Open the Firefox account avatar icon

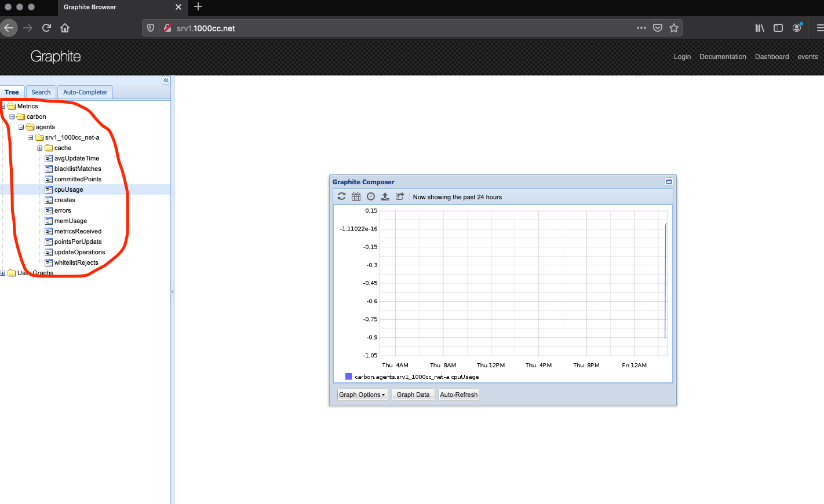797,27
